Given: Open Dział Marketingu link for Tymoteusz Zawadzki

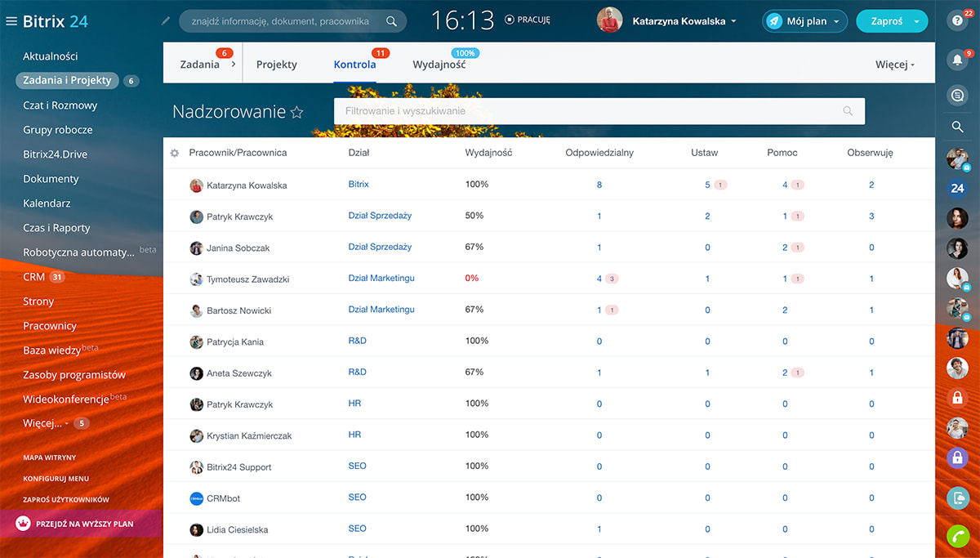Looking at the screenshot, I should pyautogui.click(x=381, y=279).
